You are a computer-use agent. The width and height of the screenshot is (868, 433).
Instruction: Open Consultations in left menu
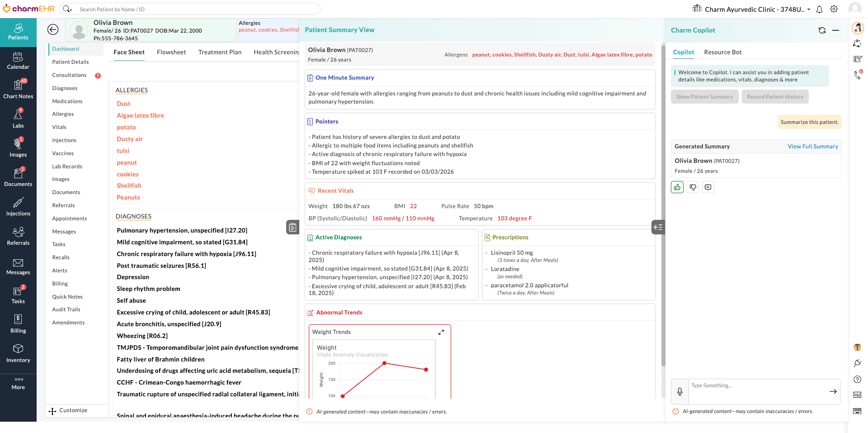coord(69,75)
